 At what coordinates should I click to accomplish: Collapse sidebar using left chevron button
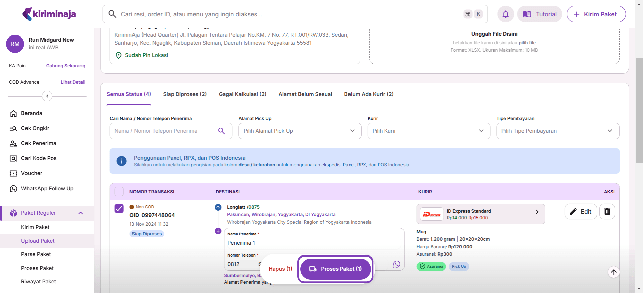(47, 96)
